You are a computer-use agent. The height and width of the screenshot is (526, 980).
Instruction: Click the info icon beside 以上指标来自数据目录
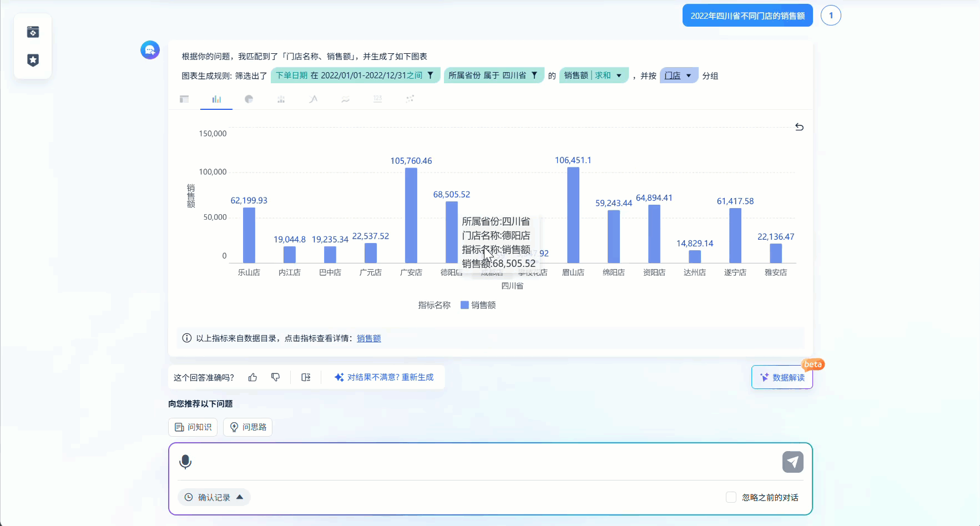[187, 338]
